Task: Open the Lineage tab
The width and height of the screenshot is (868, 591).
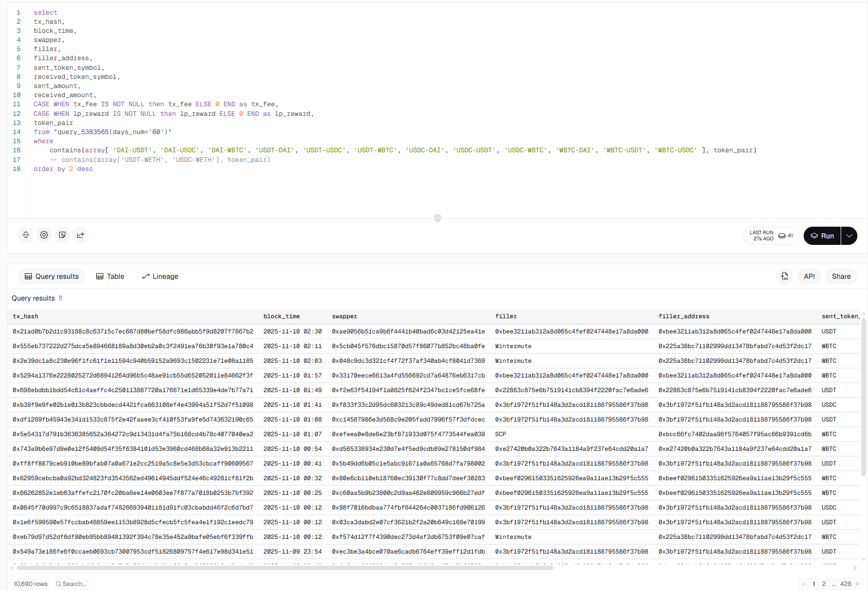Action: pyautogui.click(x=160, y=276)
